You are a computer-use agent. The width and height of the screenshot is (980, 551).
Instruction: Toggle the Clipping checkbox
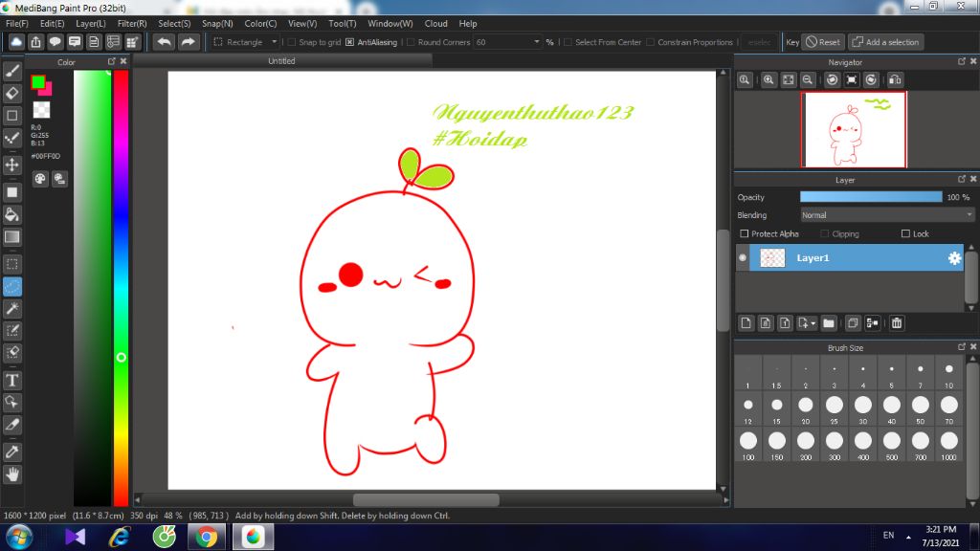(x=824, y=233)
